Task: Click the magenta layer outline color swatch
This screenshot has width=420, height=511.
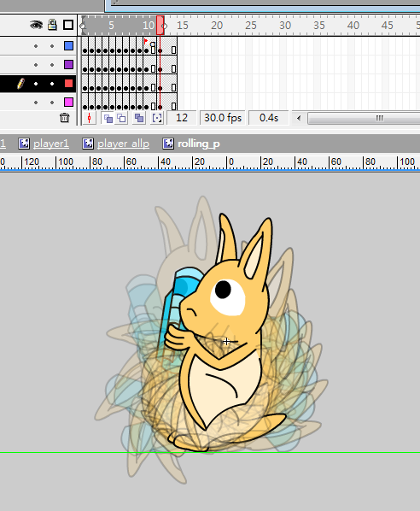Action: coord(68,103)
